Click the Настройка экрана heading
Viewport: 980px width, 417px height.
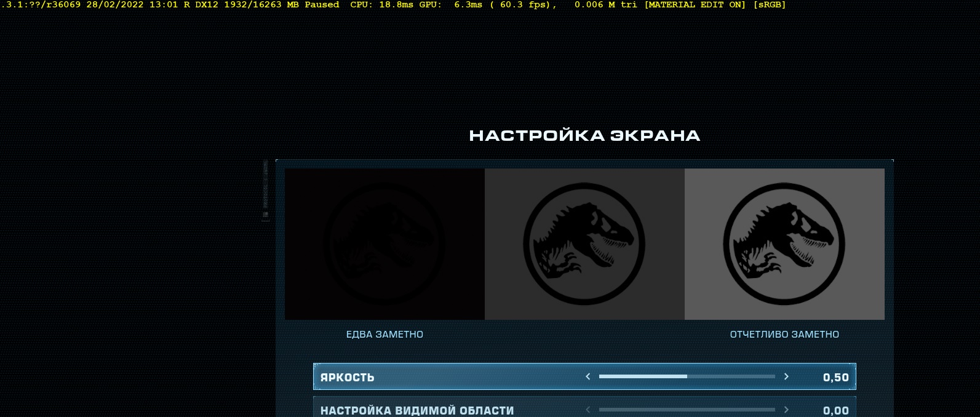pos(584,135)
